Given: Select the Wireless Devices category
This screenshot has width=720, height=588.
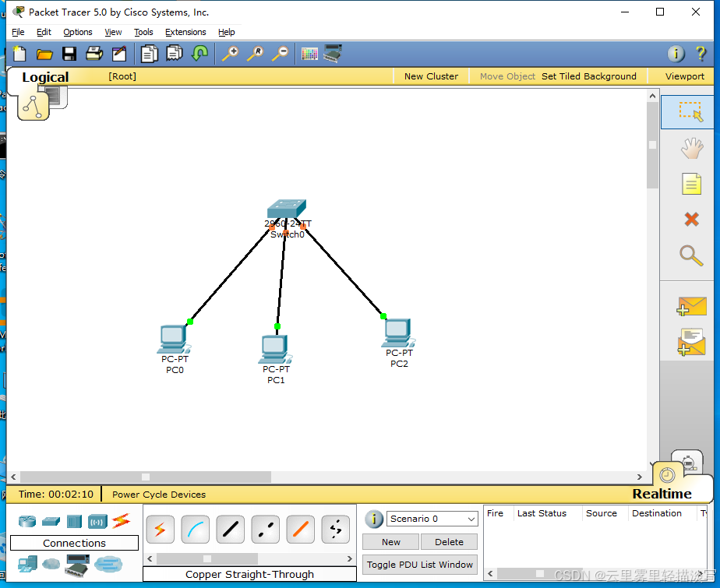Looking at the screenshot, I should point(97,522).
